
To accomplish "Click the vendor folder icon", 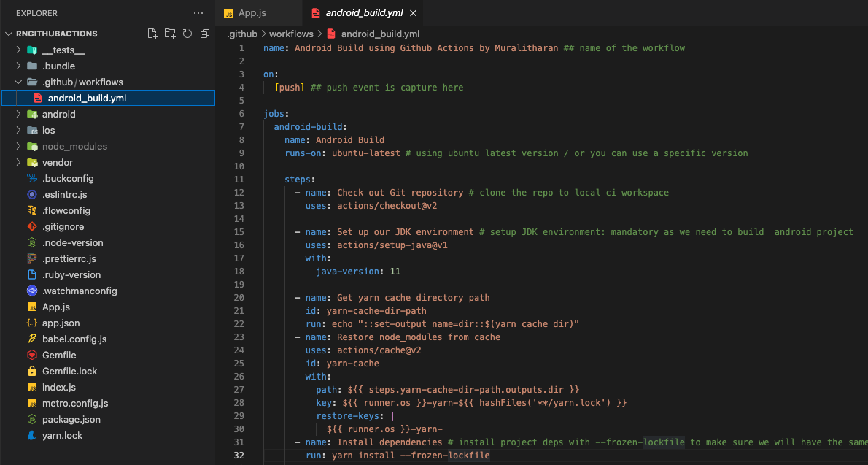I will tap(32, 162).
